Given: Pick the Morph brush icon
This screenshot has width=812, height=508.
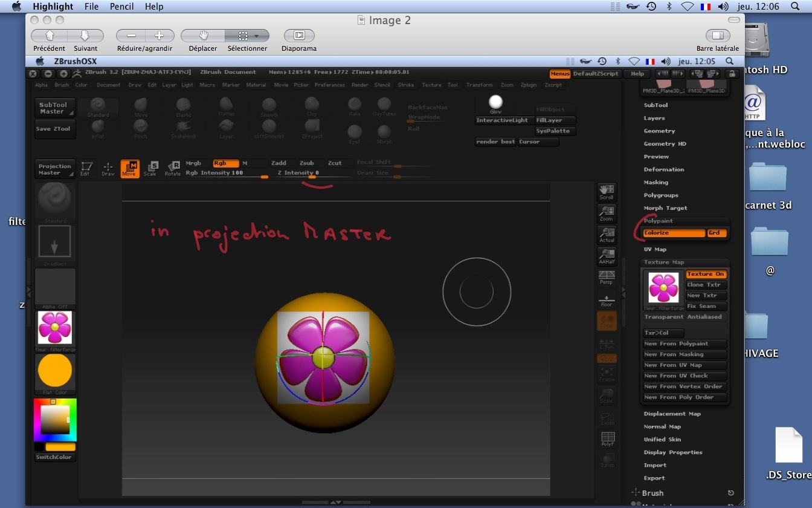Looking at the screenshot, I should 384,133.
